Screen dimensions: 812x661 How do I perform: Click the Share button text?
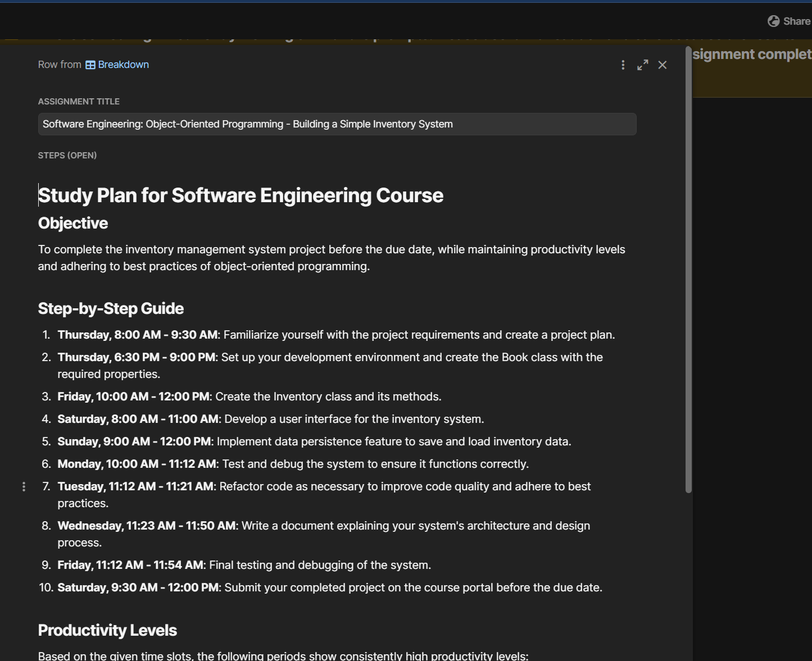[797, 21]
